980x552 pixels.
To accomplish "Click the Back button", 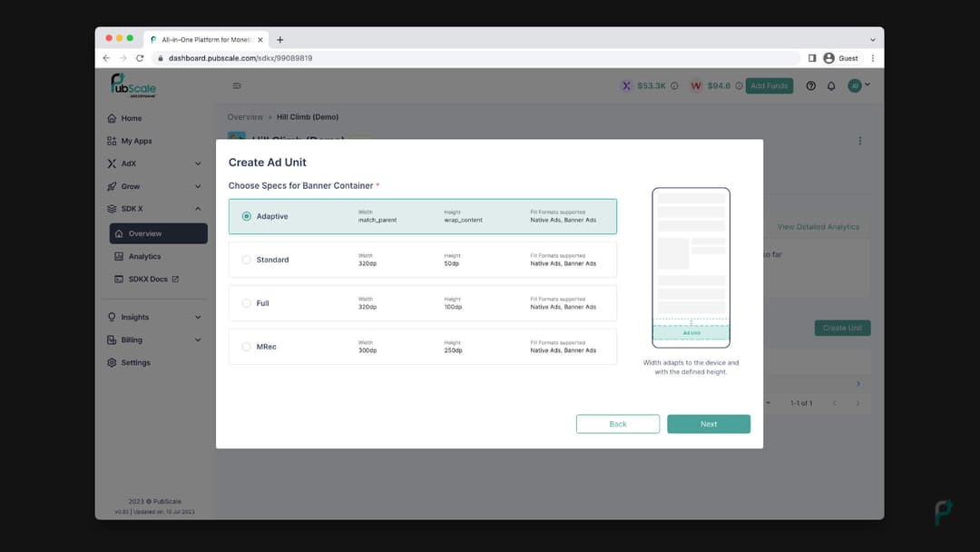I will [617, 424].
